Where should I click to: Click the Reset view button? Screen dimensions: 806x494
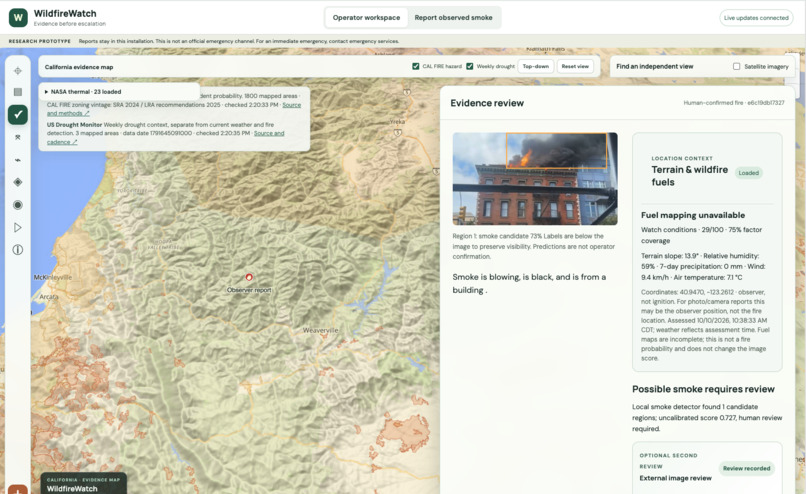(575, 66)
